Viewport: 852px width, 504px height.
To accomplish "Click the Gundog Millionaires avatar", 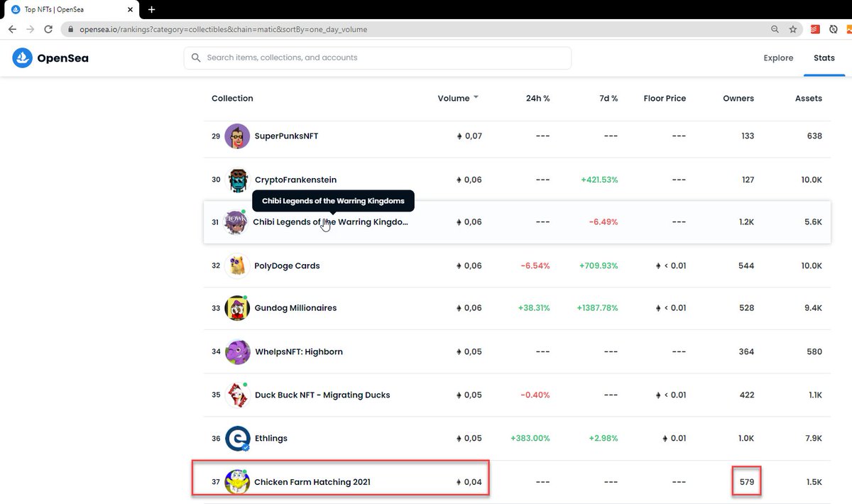I will [x=237, y=308].
